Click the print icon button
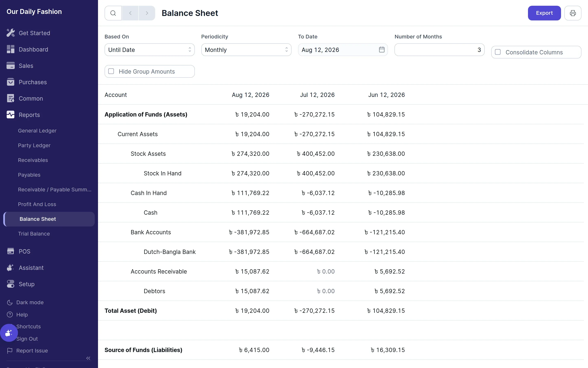The image size is (588, 368). 573,13
